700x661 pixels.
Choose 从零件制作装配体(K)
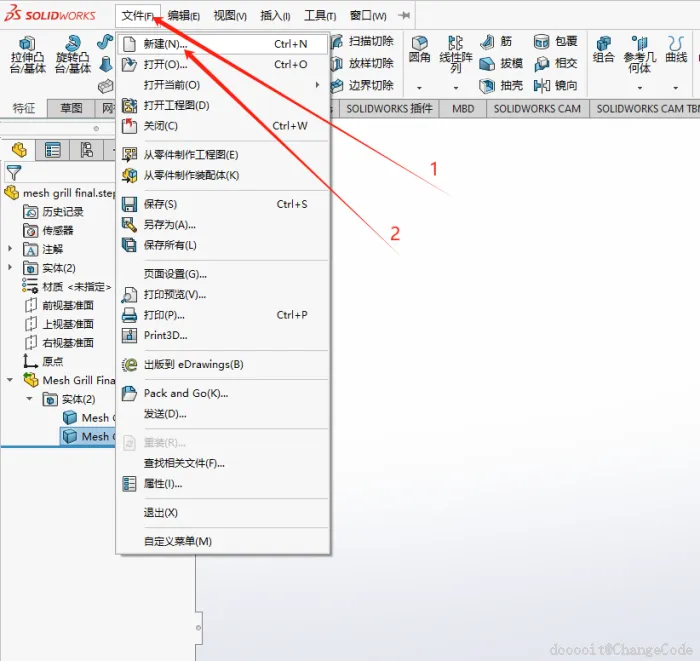(223, 175)
